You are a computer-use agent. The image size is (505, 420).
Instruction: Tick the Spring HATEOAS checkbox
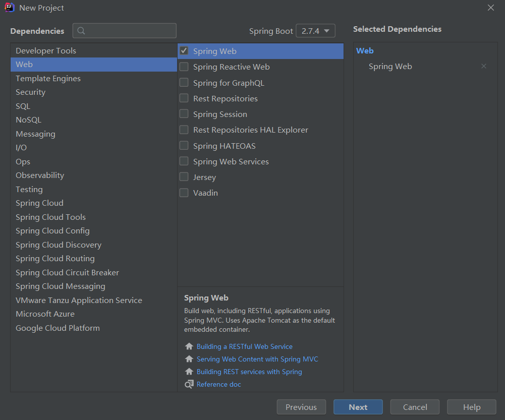click(184, 146)
